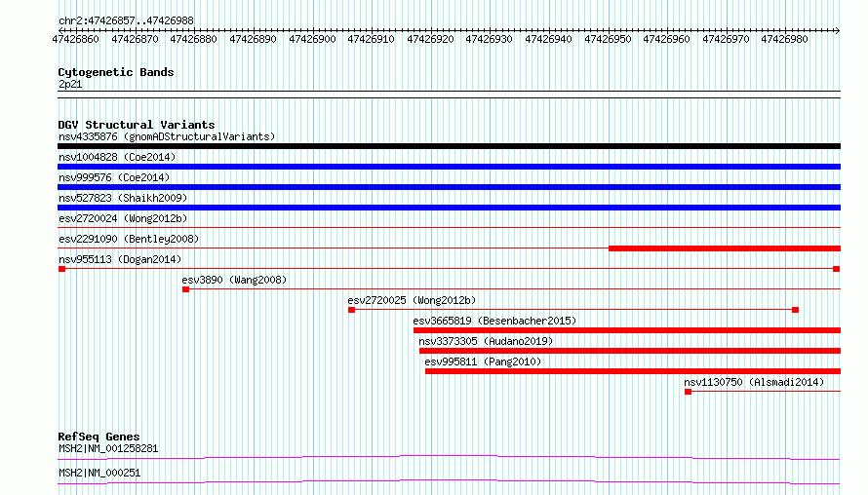Click the 2p21 band label

point(70,85)
